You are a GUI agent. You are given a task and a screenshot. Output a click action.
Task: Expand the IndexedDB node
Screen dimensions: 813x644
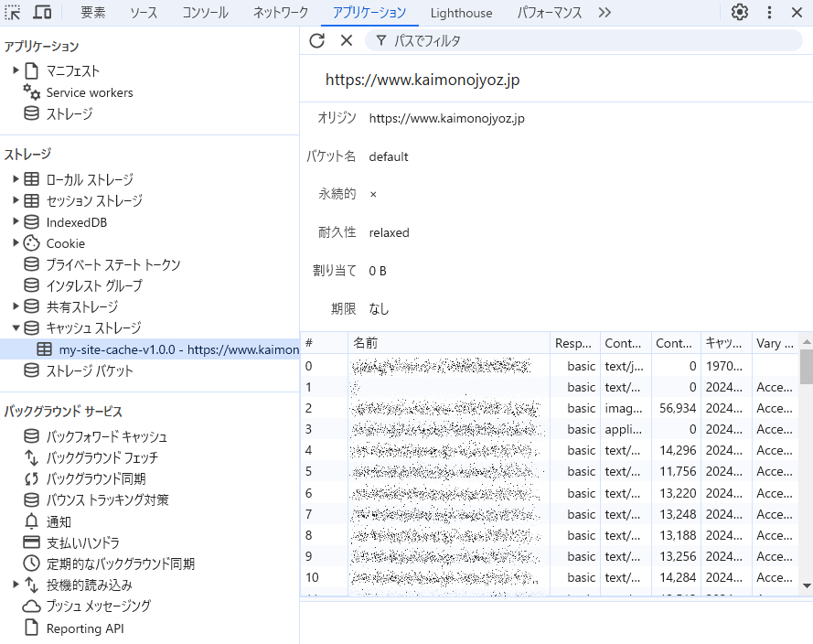(x=16, y=221)
